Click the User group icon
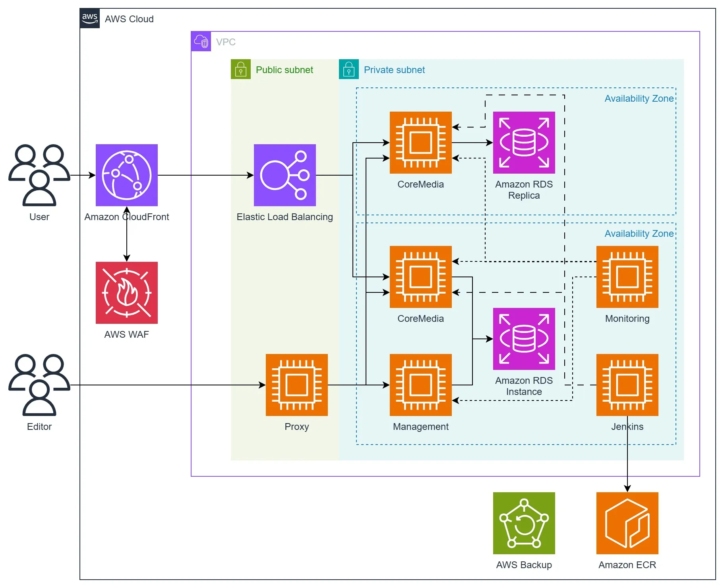 pos(39,175)
